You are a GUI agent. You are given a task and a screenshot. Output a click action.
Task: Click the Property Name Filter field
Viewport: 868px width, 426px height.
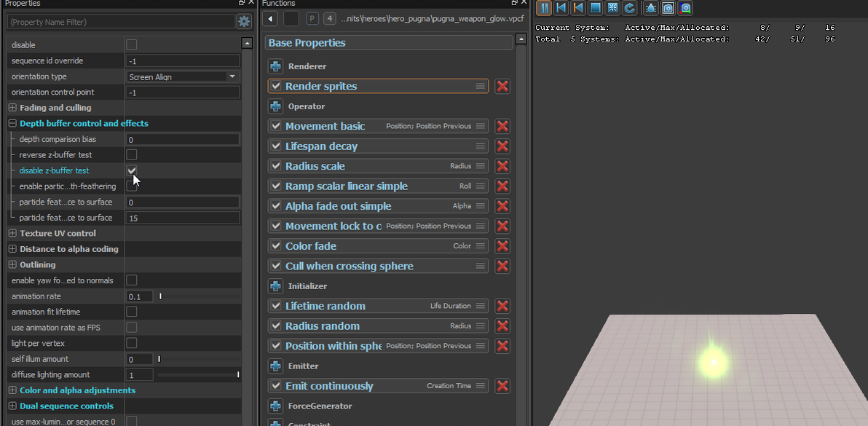click(x=120, y=22)
